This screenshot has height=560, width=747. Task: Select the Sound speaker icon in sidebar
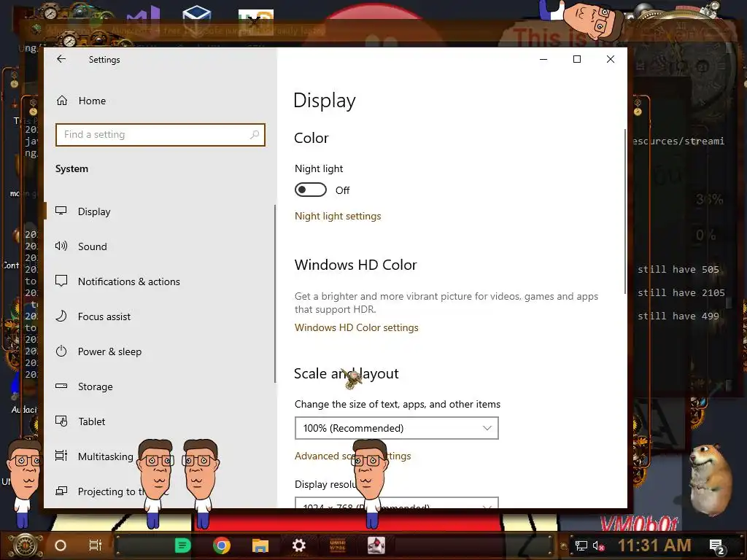click(61, 246)
